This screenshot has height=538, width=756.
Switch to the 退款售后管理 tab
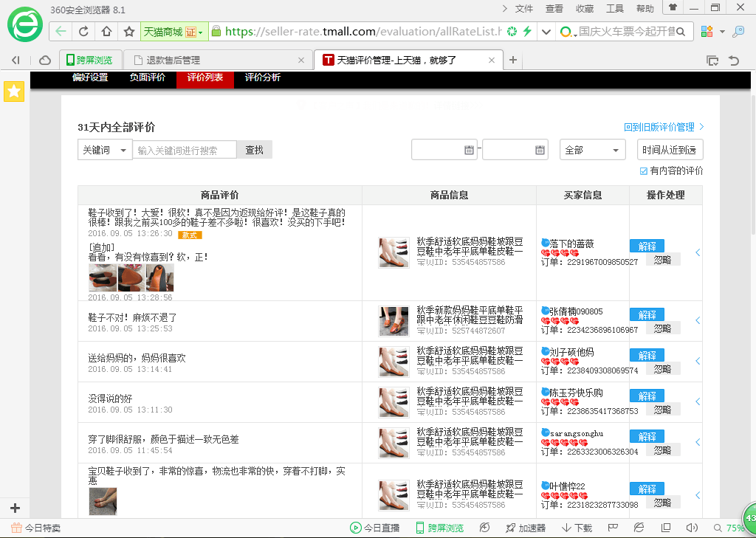(214, 60)
